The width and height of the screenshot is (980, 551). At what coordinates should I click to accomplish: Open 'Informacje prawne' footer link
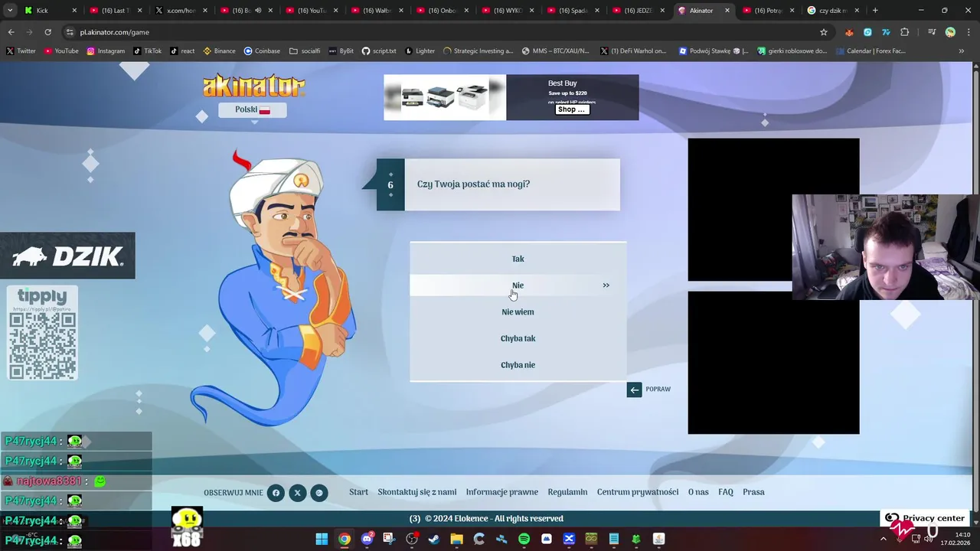point(502,492)
